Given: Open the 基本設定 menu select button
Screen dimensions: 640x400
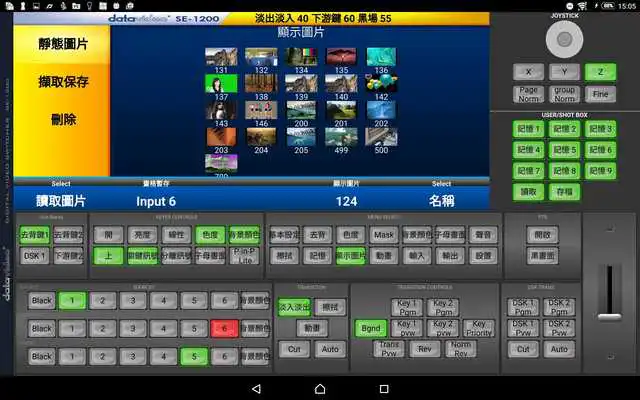Looking at the screenshot, I should click(284, 235).
